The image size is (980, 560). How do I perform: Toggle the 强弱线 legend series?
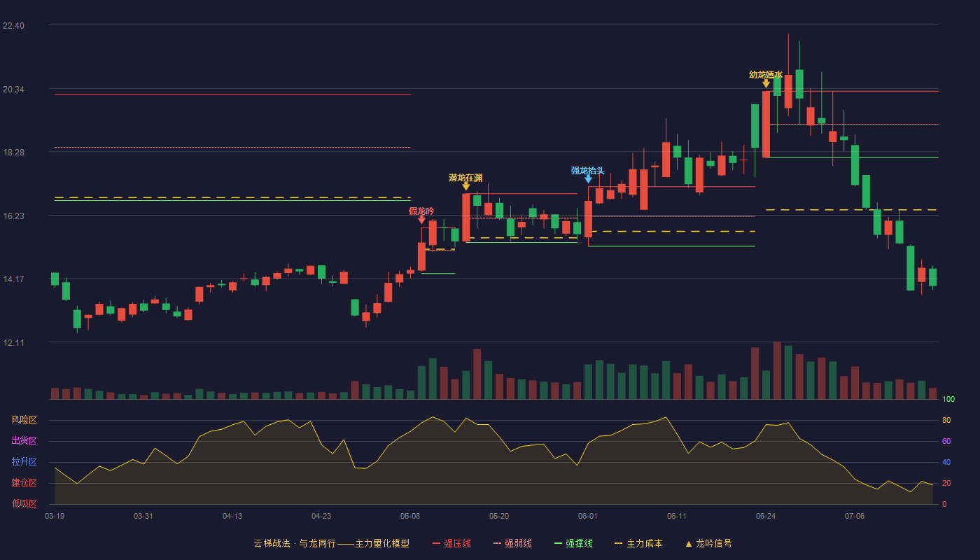click(x=512, y=543)
